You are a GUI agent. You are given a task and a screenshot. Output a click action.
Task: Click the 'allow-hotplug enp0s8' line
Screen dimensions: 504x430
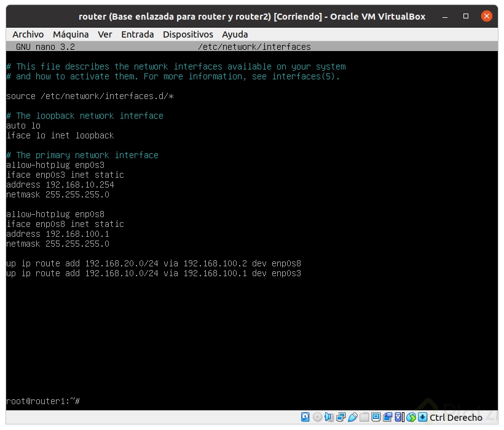coord(55,214)
